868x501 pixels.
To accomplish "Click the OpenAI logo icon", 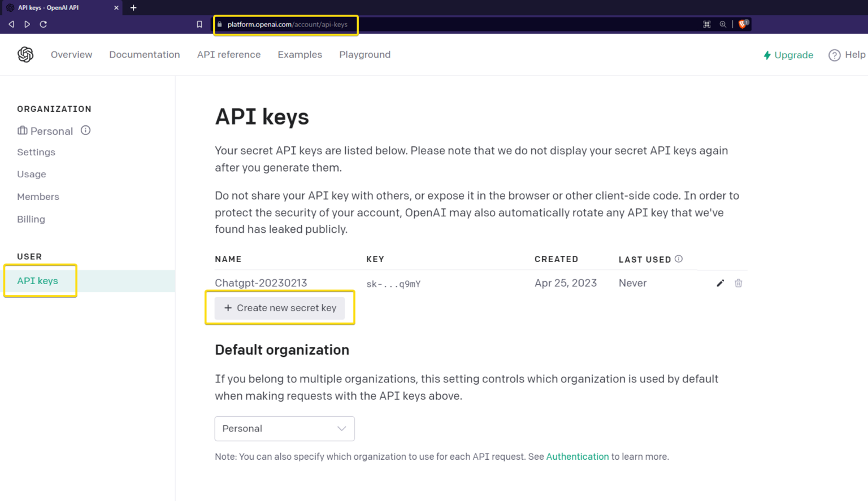I will 25,54.
